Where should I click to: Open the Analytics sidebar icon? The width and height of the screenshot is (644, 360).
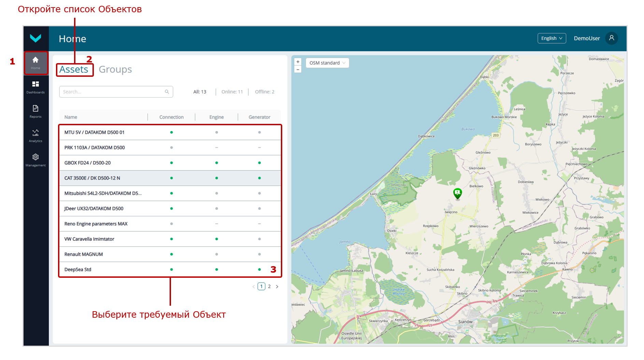point(35,135)
